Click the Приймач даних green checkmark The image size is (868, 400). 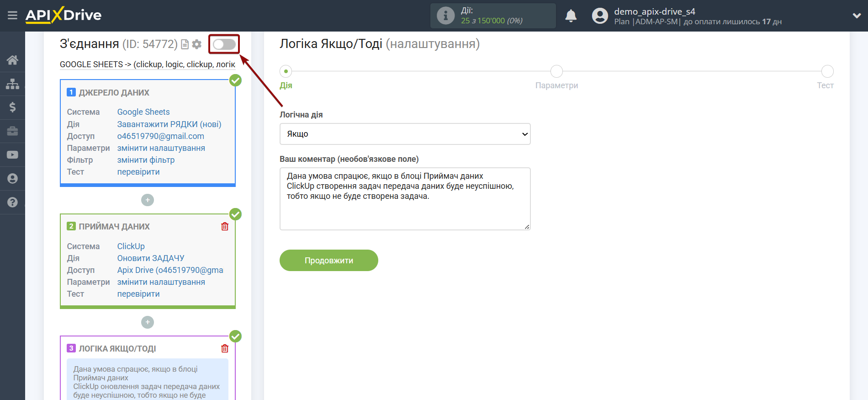tap(235, 214)
